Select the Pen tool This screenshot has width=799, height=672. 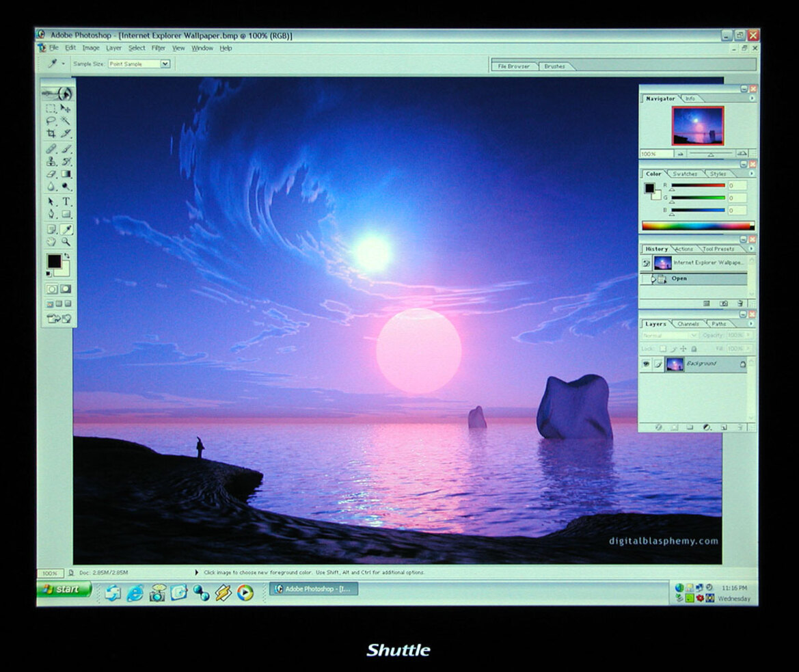pos(51,214)
